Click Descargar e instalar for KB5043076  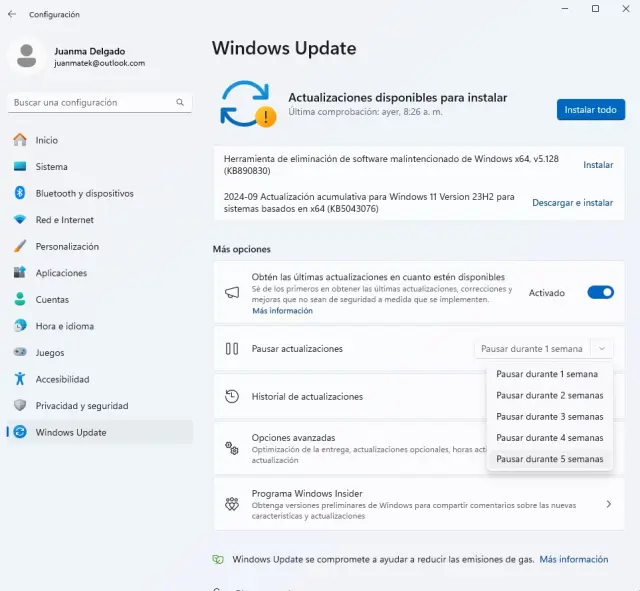tap(572, 203)
